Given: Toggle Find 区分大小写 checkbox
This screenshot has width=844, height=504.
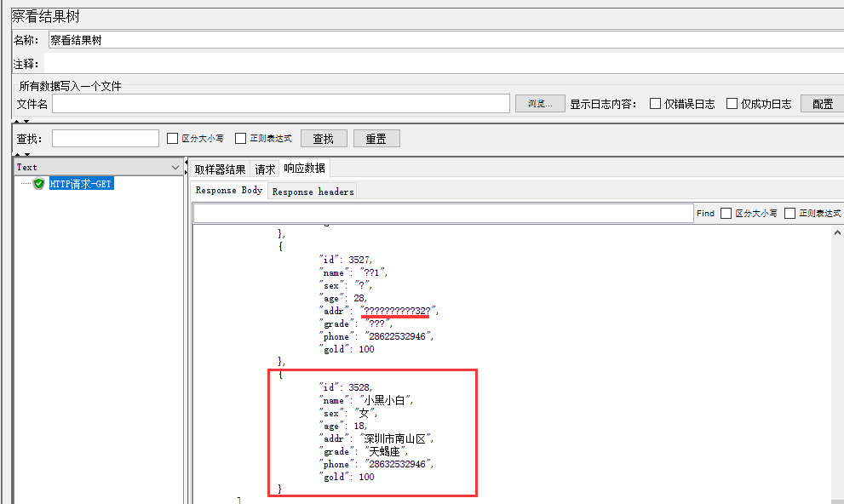Looking at the screenshot, I should [726, 213].
